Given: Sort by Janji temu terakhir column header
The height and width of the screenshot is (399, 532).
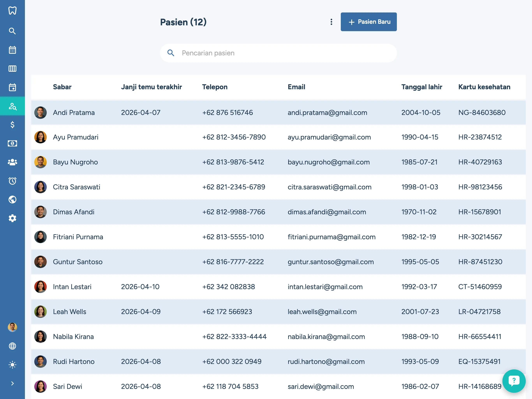Looking at the screenshot, I should tap(151, 87).
